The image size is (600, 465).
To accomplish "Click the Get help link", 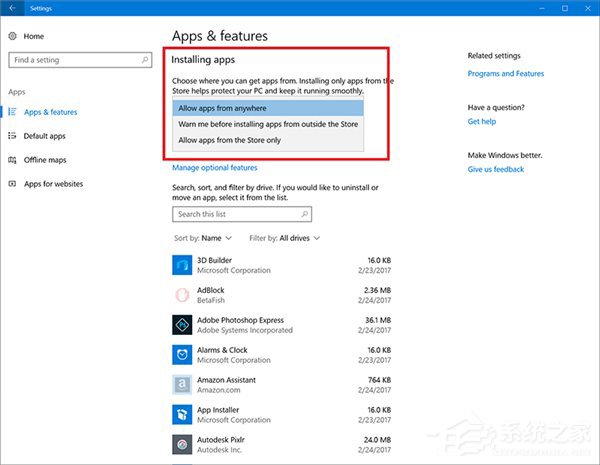I will (482, 121).
